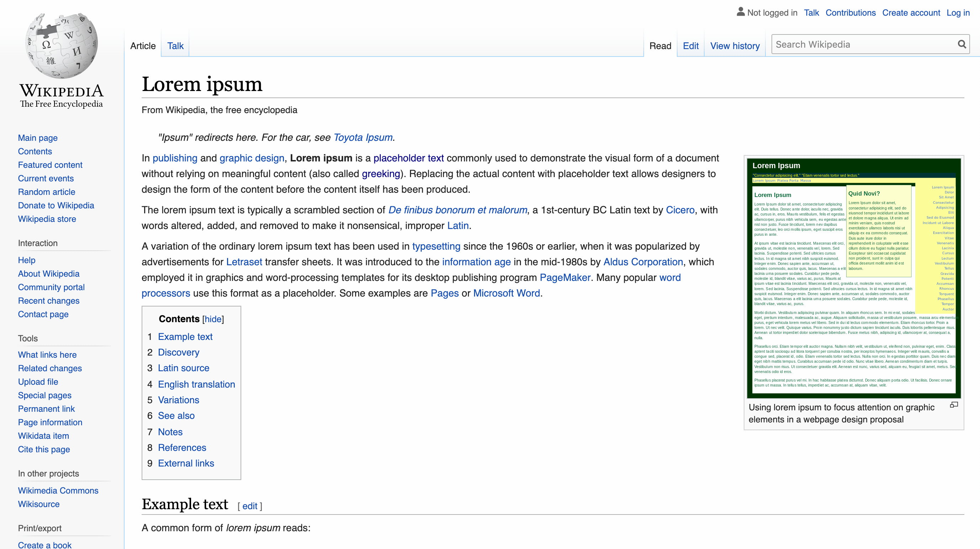Click Permanent link
The height and width of the screenshot is (549, 980).
46,409
